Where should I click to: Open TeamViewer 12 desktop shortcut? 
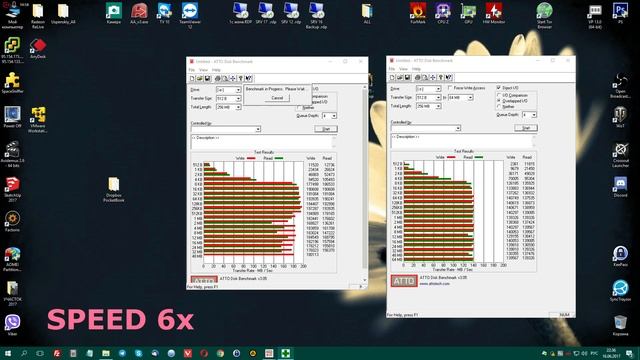pyautogui.click(x=190, y=16)
